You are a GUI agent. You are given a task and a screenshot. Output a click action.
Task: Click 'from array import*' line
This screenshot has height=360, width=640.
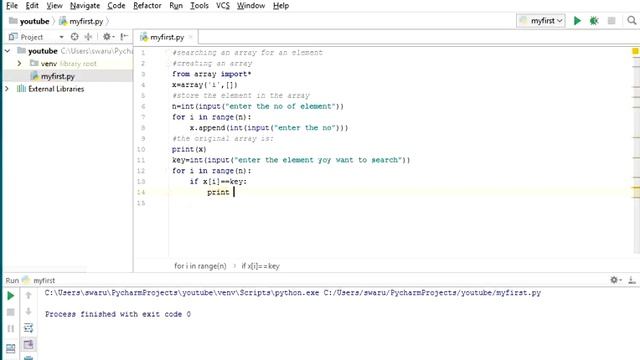pos(211,74)
